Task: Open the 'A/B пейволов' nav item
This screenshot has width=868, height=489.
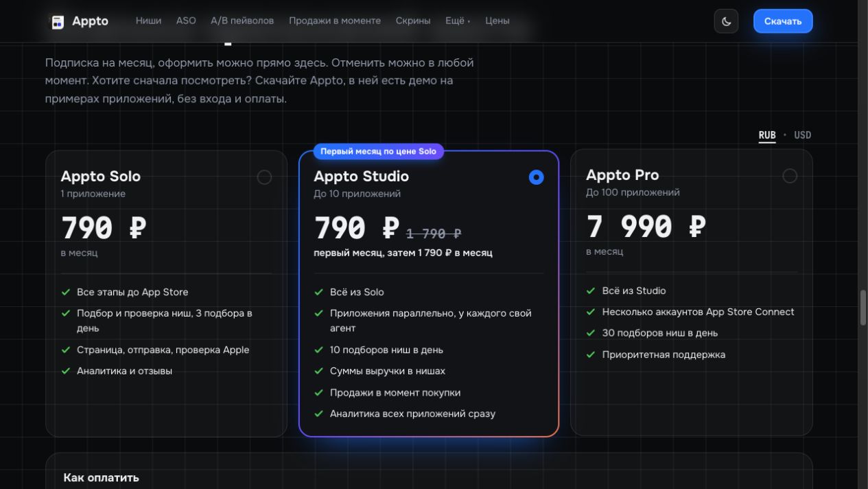Action: point(242,21)
